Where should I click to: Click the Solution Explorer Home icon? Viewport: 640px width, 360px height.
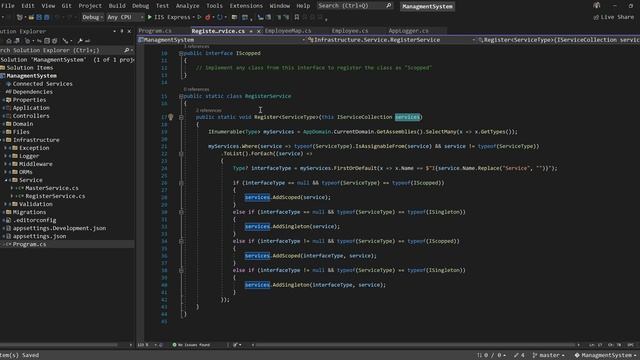click(x=9, y=41)
